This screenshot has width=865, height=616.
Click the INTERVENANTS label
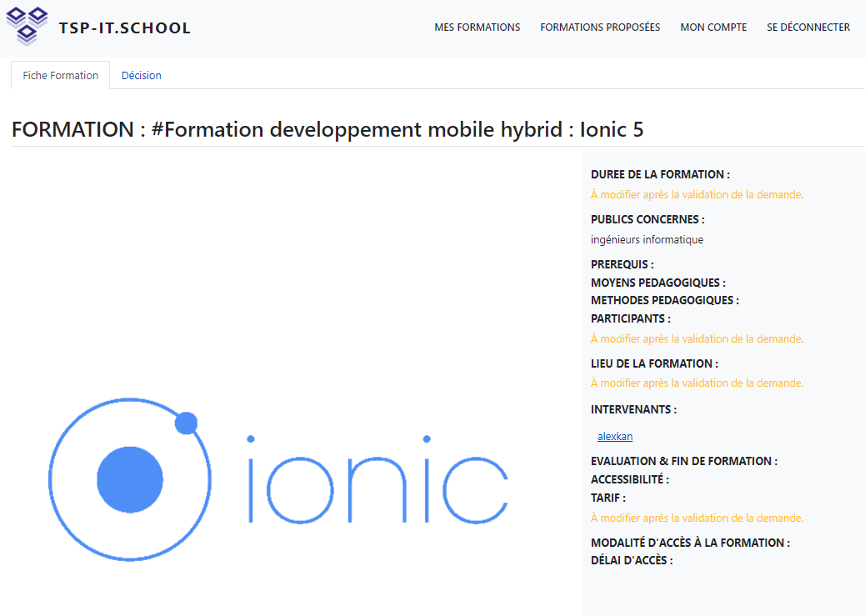(633, 409)
